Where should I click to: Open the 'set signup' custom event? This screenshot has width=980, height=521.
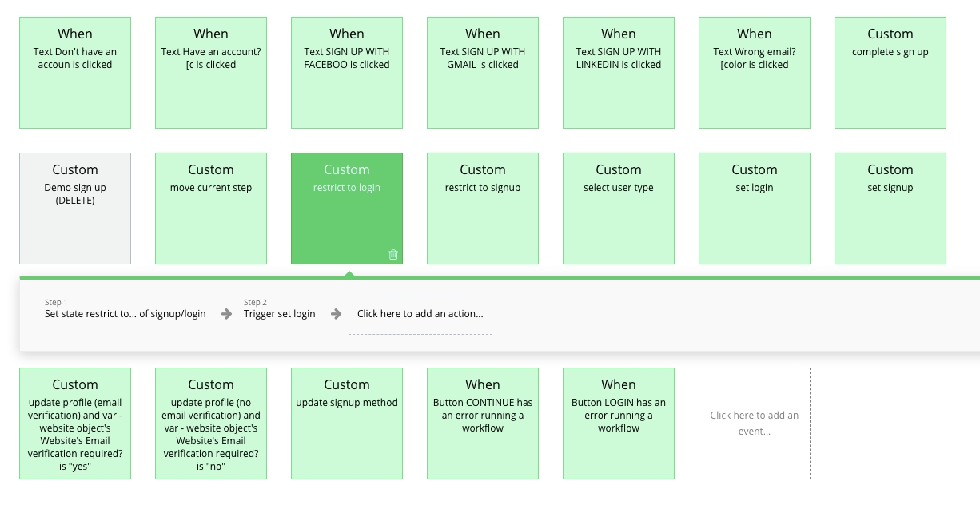(890, 209)
